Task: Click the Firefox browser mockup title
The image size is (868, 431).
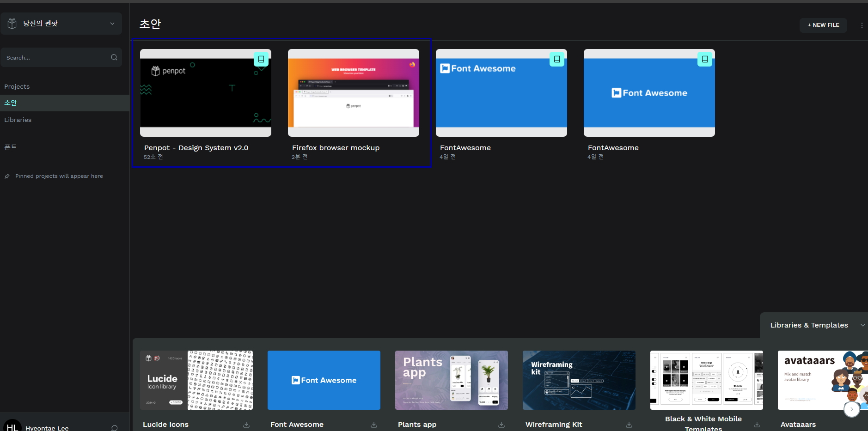Action: pos(336,148)
